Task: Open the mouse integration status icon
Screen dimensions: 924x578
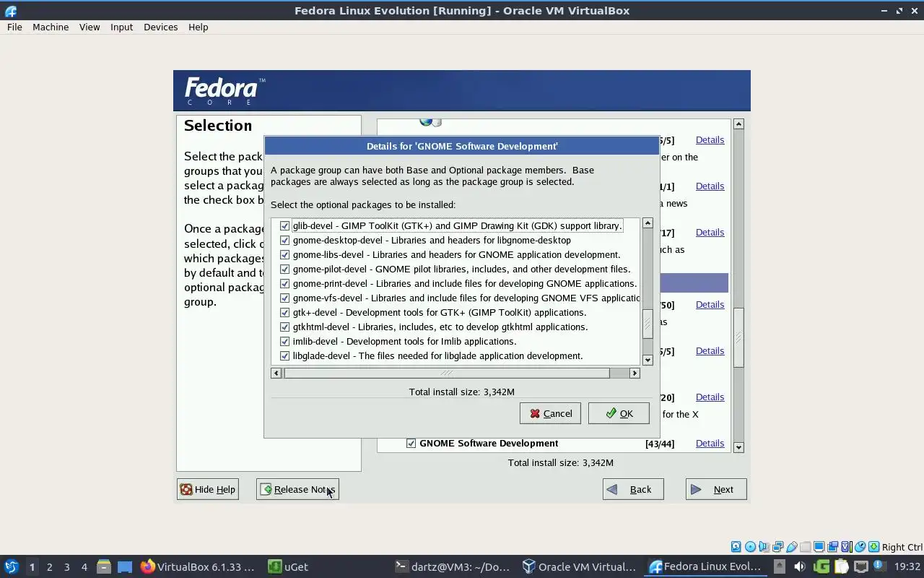Action: click(860, 547)
